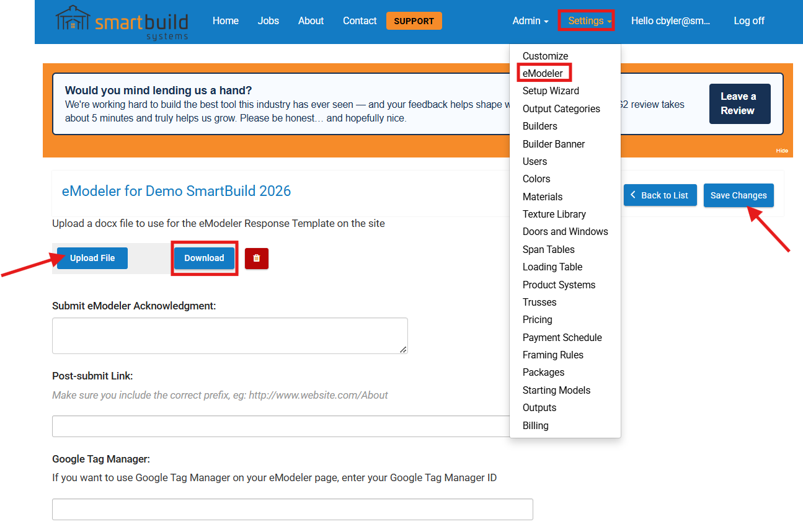Save Changes to eModeler settings
Image resolution: width=803 pixels, height=532 pixels.
739,195
